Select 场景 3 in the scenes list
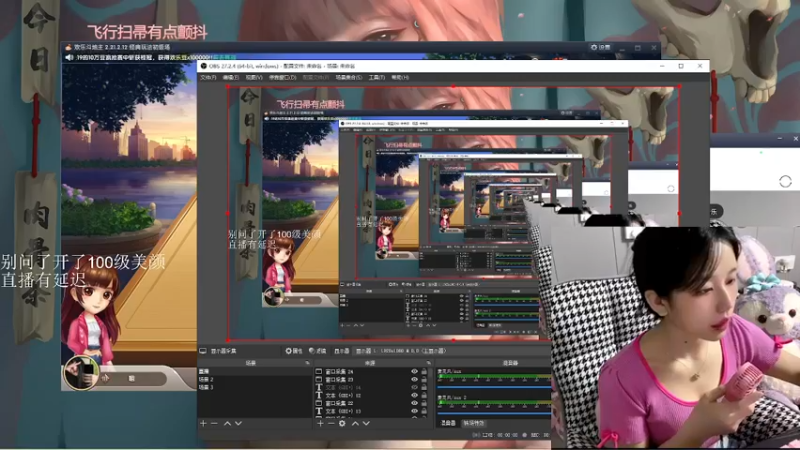The height and width of the screenshot is (450, 800). pyautogui.click(x=255, y=388)
